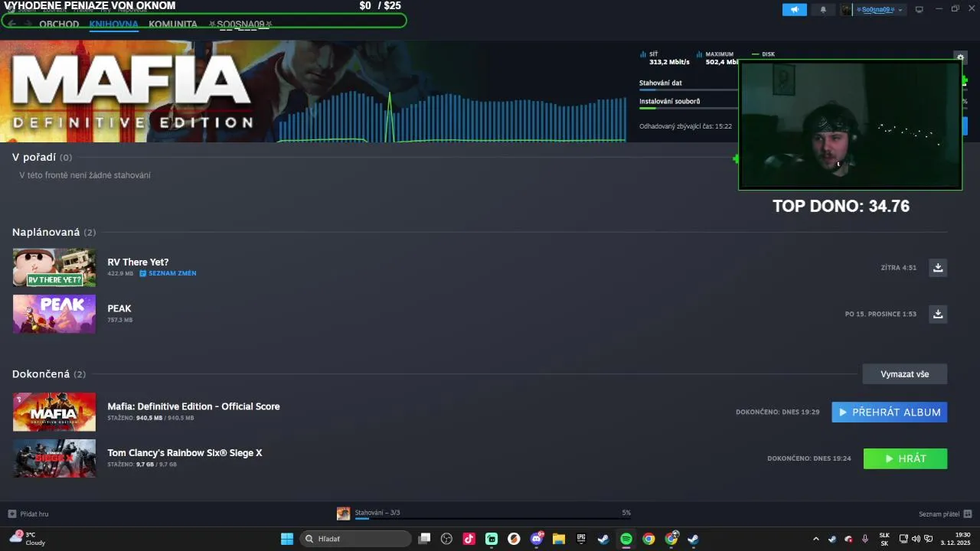The width and height of the screenshot is (980, 551).
Task: Open Steam taskbar icon next to Epic Games
Action: (x=603, y=539)
